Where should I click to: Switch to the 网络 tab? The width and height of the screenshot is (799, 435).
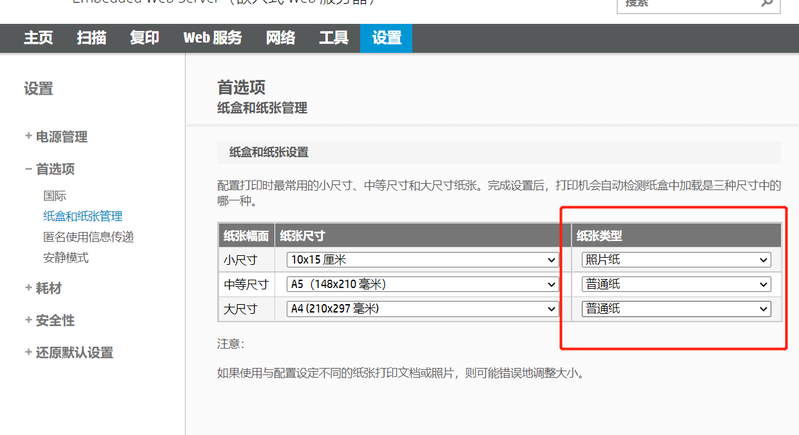(x=280, y=38)
